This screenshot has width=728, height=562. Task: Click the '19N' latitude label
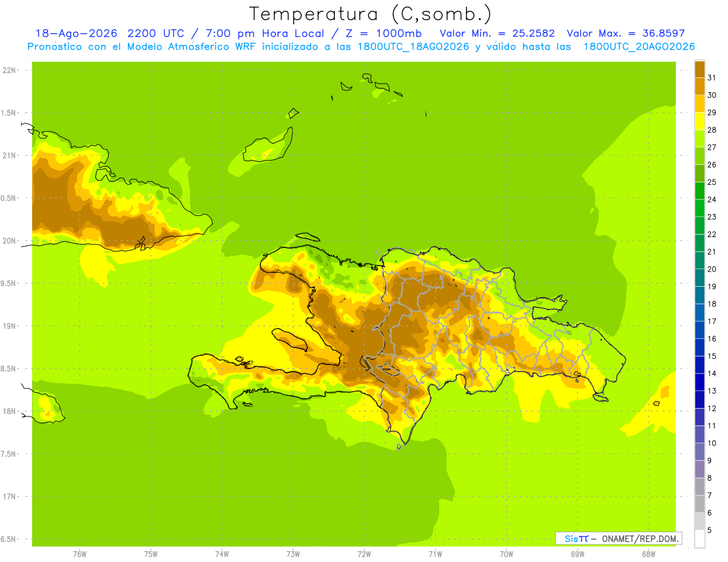point(10,326)
